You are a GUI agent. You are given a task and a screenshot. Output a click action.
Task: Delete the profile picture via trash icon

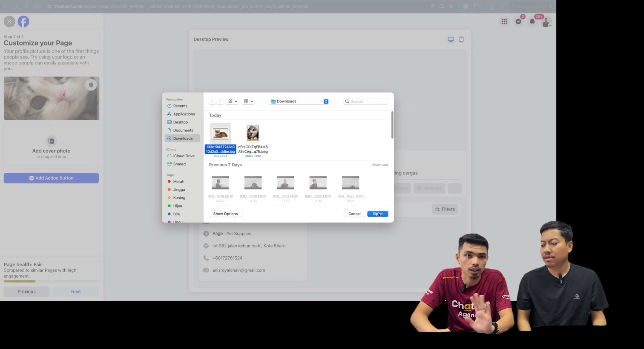click(91, 85)
